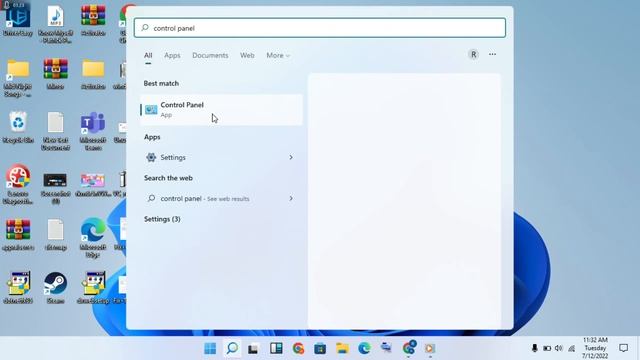
Task: Click the magnifier icon beside the web result
Action: tap(151, 198)
